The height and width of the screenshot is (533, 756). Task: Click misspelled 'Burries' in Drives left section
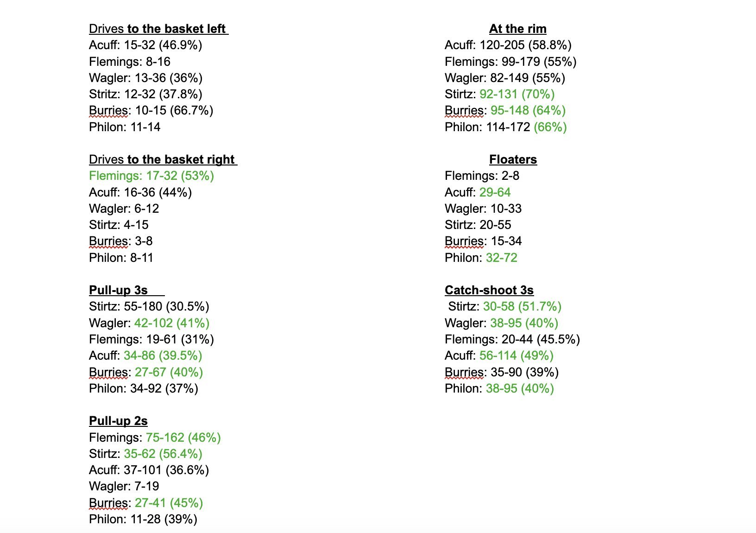pos(108,110)
